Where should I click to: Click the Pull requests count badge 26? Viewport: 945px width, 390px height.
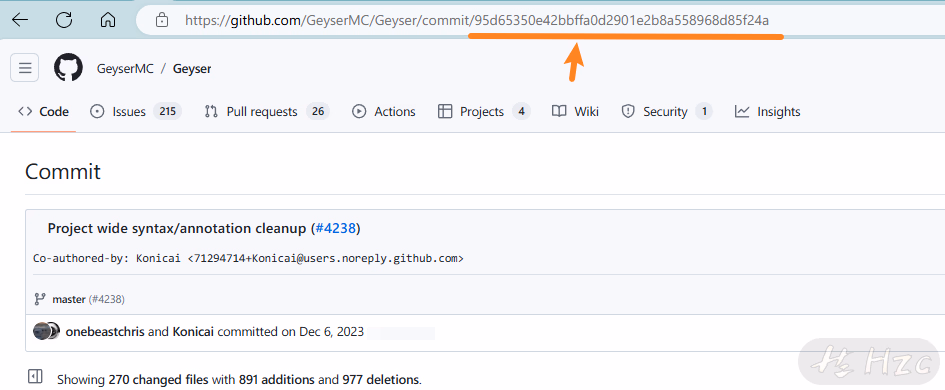click(318, 112)
